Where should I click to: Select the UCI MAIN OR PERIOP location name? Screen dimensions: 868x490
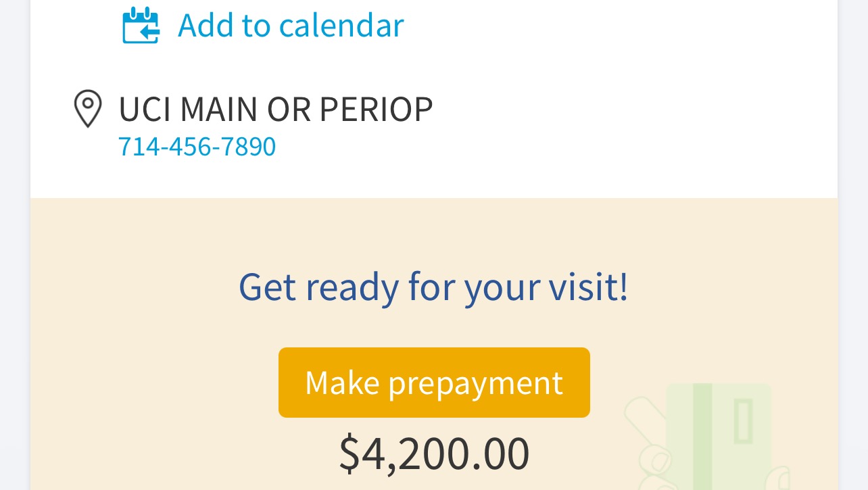[x=275, y=109]
